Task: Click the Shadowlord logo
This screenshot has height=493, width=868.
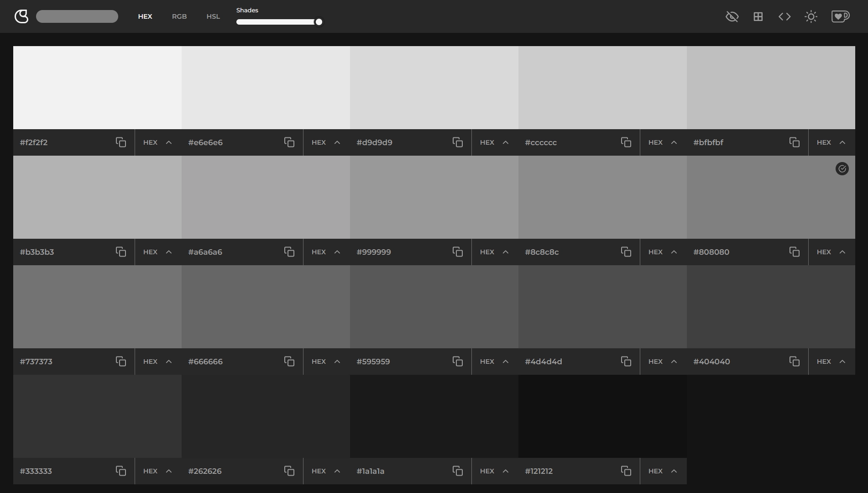Action: click(x=21, y=16)
